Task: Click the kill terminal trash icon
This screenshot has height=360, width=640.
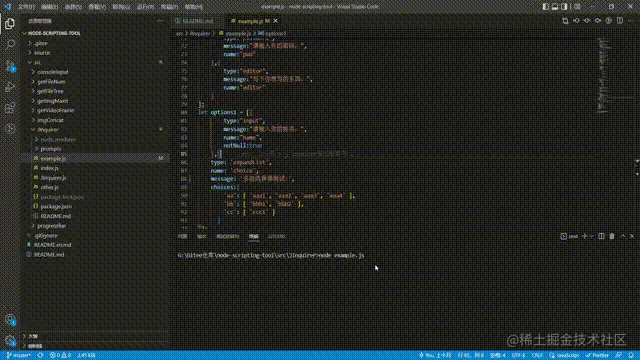Action: [x=612, y=236]
